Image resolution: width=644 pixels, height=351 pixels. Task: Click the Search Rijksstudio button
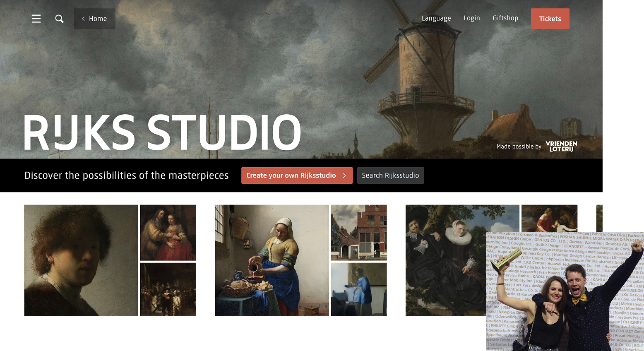(390, 175)
